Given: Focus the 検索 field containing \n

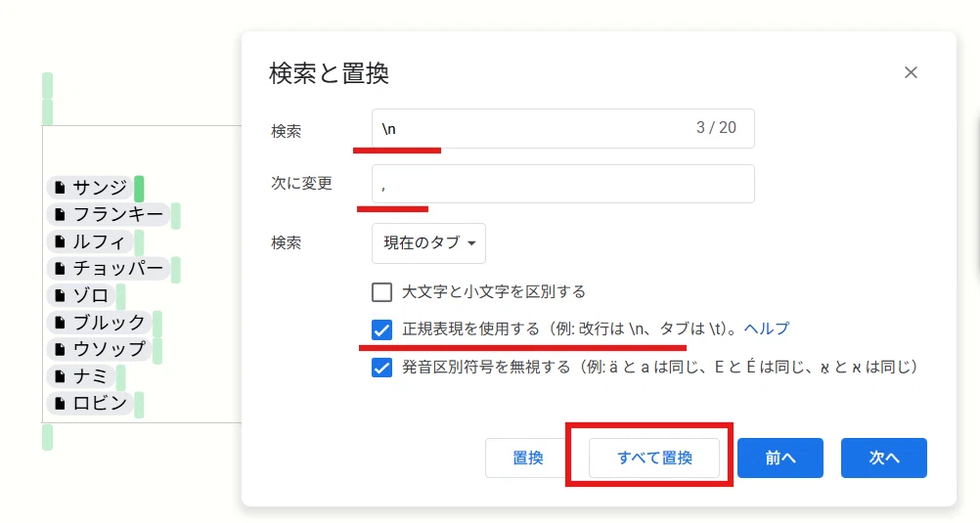Looking at the screenshot, I should click(563, 129).
